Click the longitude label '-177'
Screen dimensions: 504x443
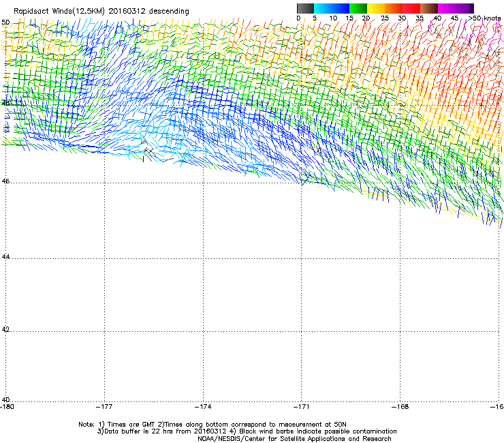coord(104,407)
